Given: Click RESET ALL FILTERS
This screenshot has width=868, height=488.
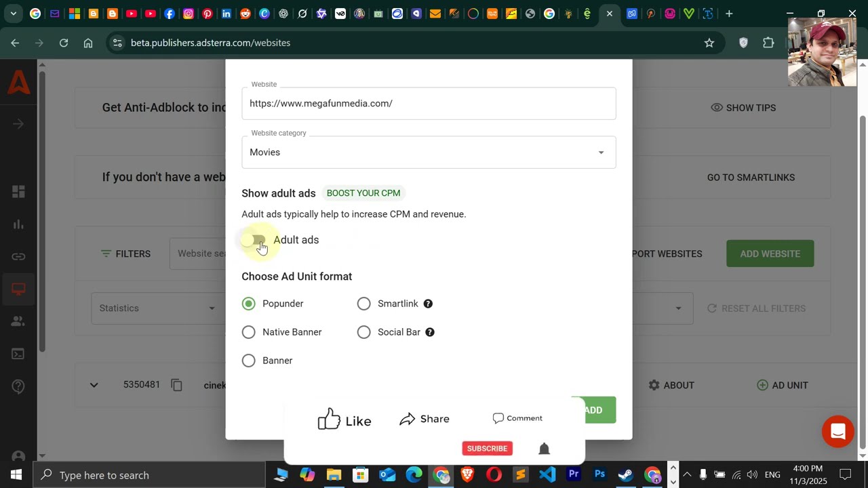Looking at the screenshot, I should tap(756, 308).
